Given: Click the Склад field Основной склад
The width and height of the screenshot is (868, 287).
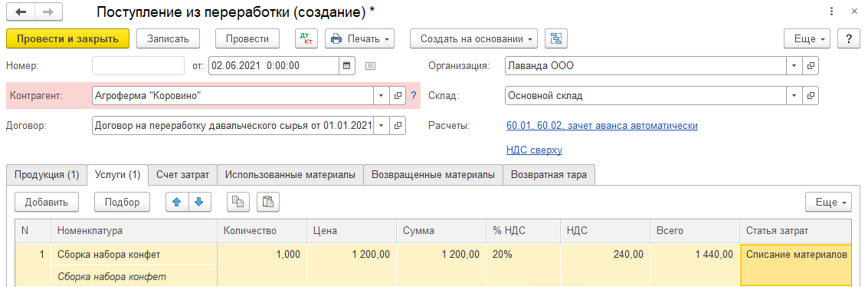Looking at the screenshot, I should pos(646,95).
